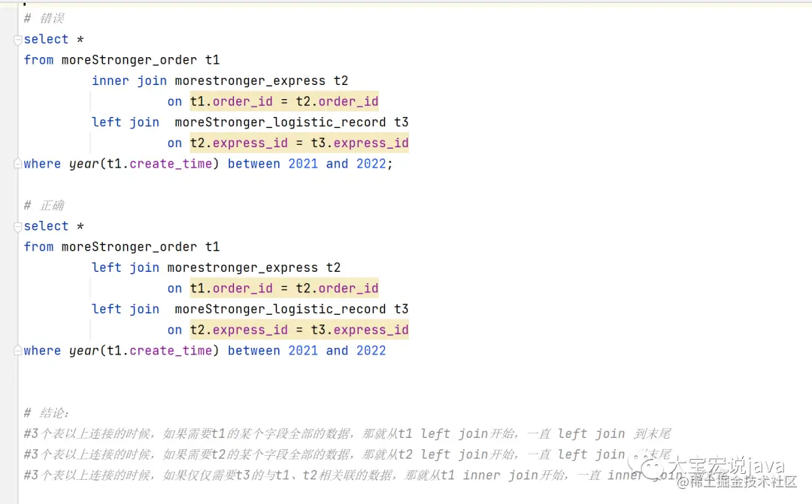Click "2022;" at end of 错误 query
This screenshot has width=812, height=504.
[x=375, y=164]
